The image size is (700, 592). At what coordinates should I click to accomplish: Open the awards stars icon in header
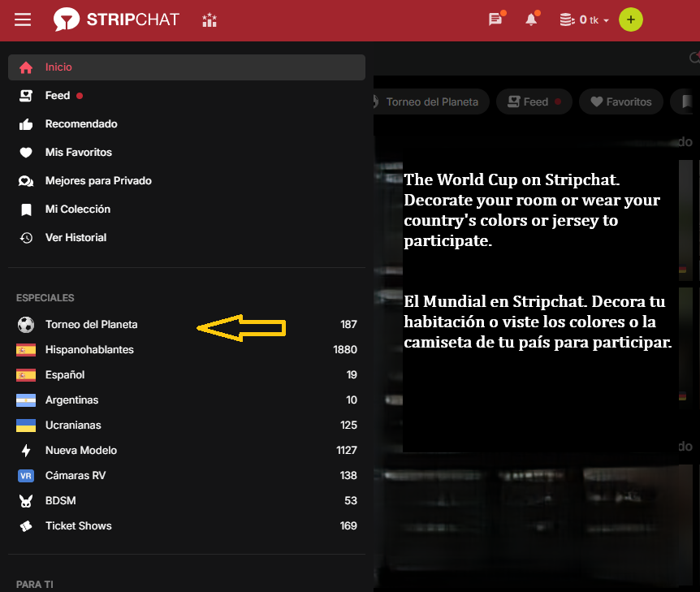[210, 20]
